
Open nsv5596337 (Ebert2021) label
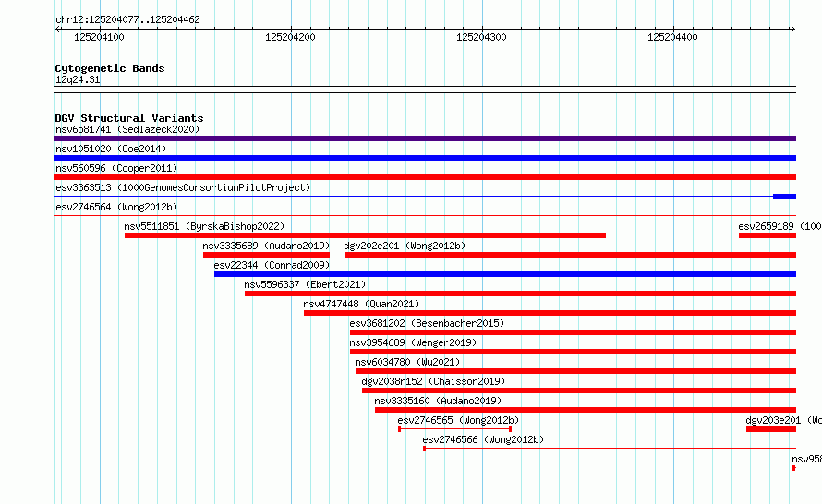point(305,284)
